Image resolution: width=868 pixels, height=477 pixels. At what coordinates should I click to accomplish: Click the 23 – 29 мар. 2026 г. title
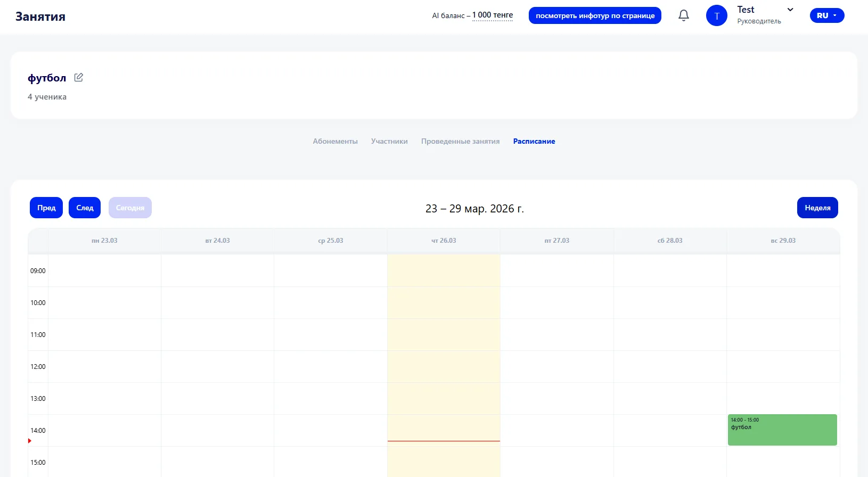[474, 209]
